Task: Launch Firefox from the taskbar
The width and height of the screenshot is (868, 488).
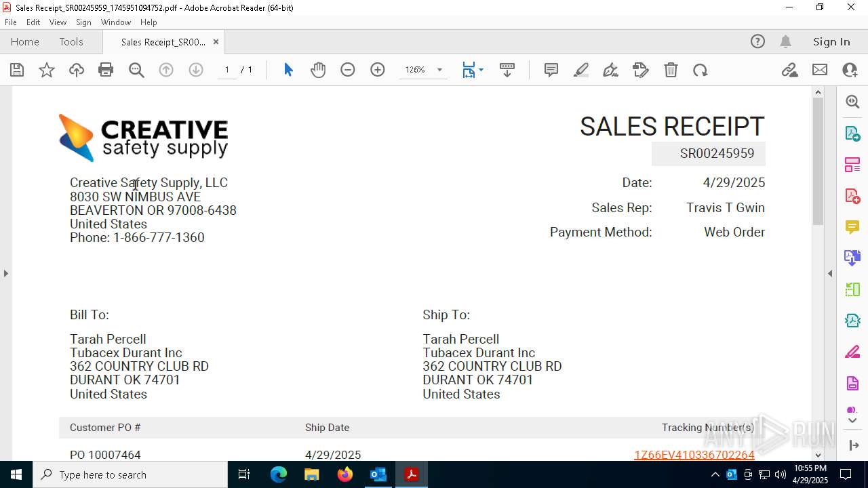Action: pos(345,474)
